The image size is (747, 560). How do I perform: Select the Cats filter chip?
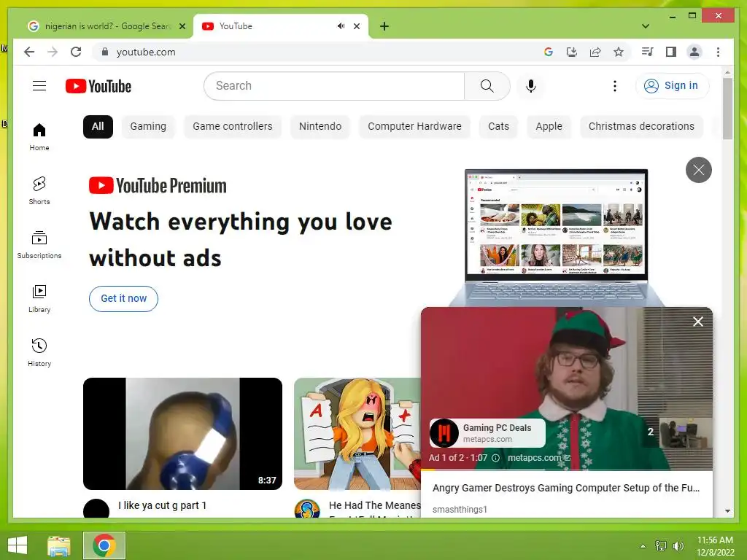click(498, 127)
